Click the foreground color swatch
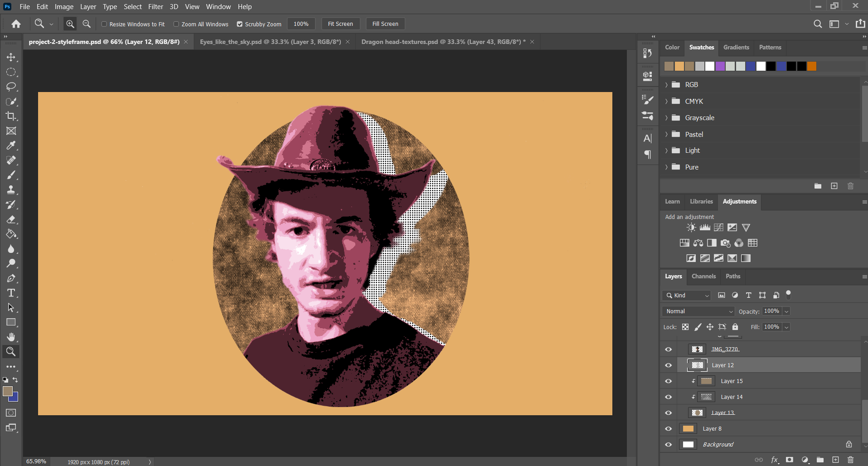 (x=7, y=391)
